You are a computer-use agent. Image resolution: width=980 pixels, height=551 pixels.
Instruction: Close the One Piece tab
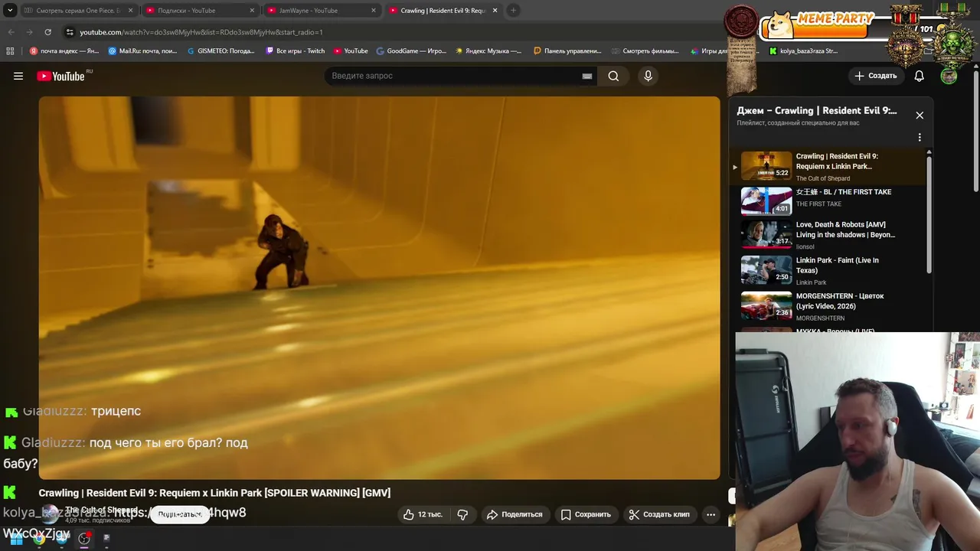click(x=130, y=11)
